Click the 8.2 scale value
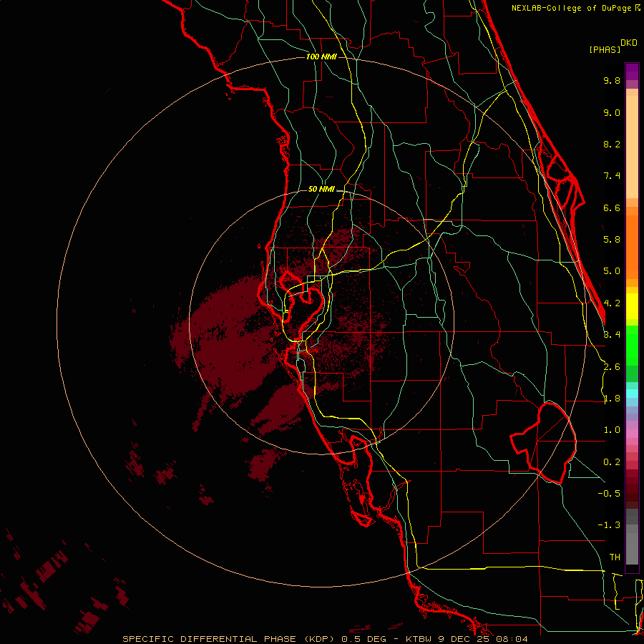644x644 pixels. [612, 144]
